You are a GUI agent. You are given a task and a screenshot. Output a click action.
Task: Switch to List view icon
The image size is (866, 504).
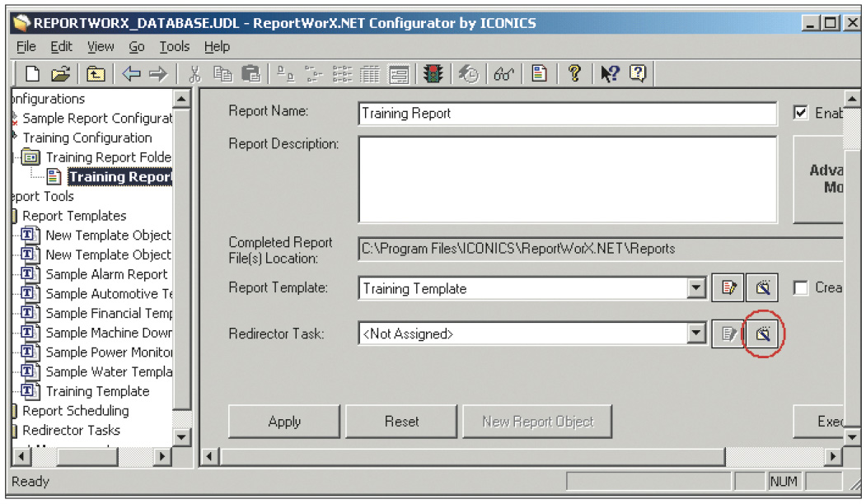[342, 73]
